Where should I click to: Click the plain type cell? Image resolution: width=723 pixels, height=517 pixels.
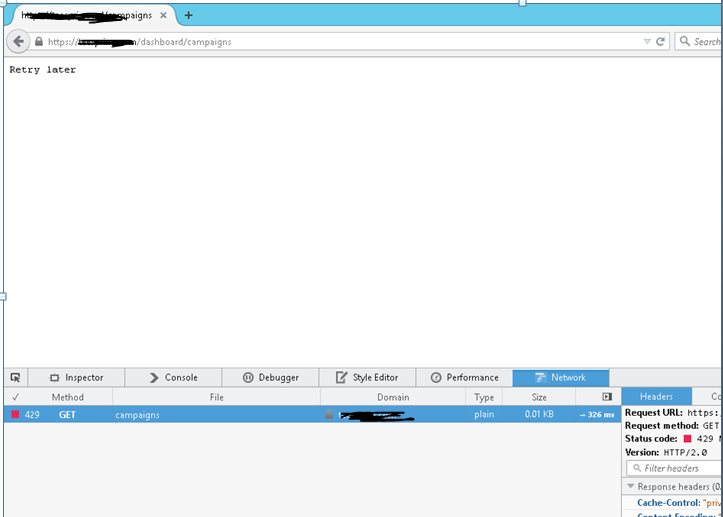click(x=484, y=414)
